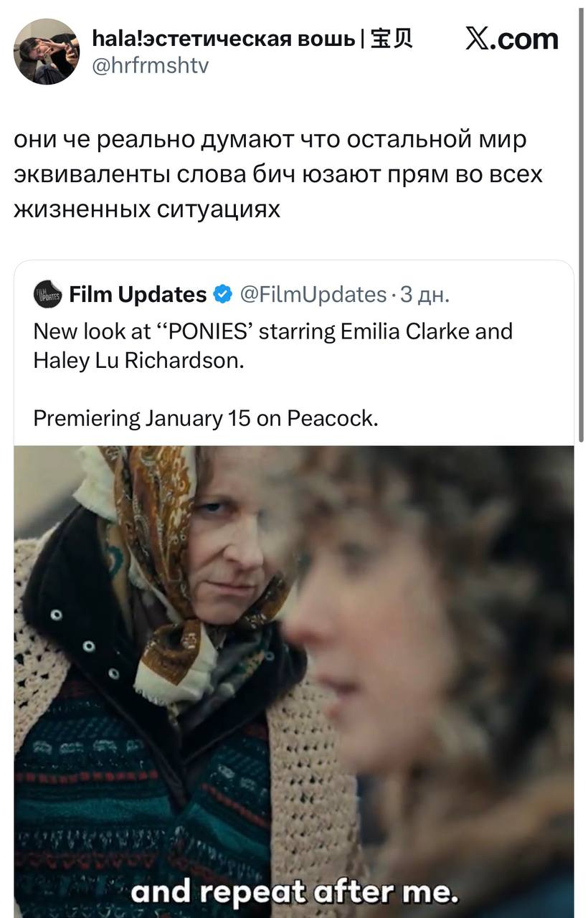Click the scrollbar on the right edge
The height and width of the screenshot is (918, 588).
click(581, 222)
